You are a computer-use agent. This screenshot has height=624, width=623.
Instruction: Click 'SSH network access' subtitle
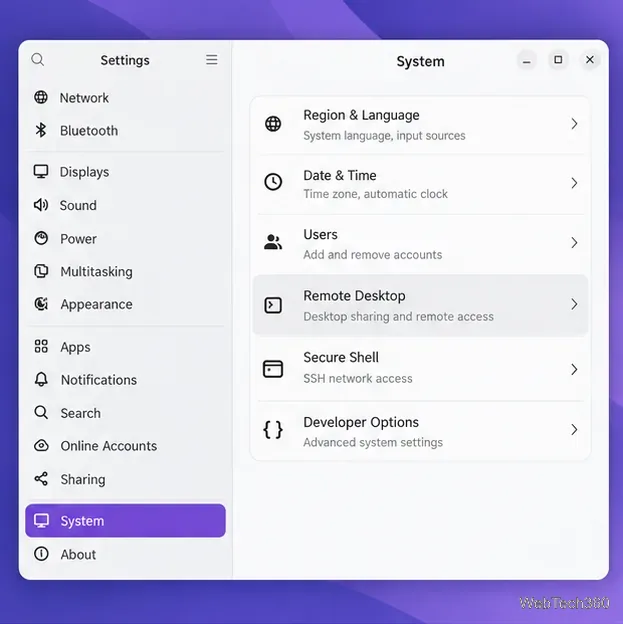click(x=357, y=378)
